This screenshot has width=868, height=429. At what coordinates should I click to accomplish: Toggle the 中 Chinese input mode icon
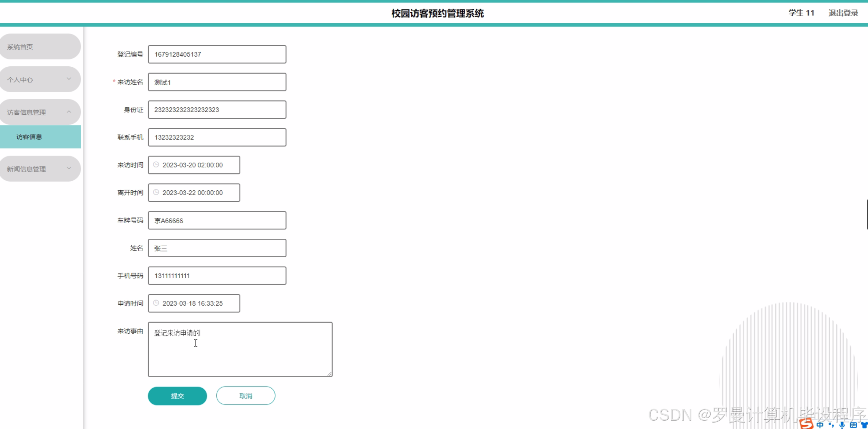pos(820,425)
